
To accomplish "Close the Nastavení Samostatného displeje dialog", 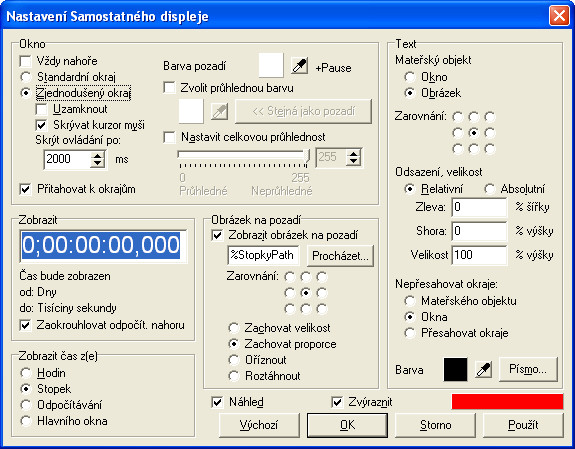I will (559, 16).
